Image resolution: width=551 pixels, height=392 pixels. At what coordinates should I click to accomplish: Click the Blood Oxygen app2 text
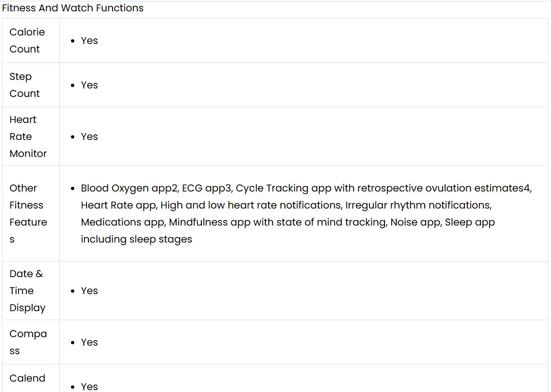click(129, 188)
